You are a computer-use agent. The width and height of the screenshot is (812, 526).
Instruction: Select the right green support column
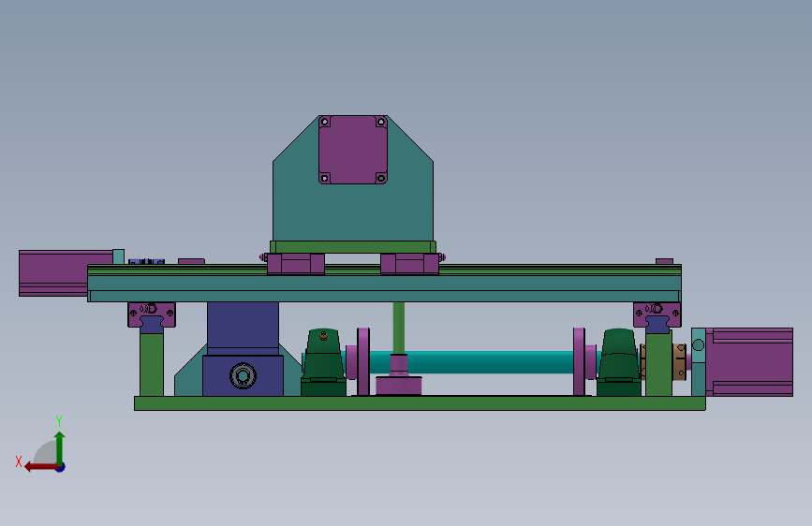click(658, 364)
